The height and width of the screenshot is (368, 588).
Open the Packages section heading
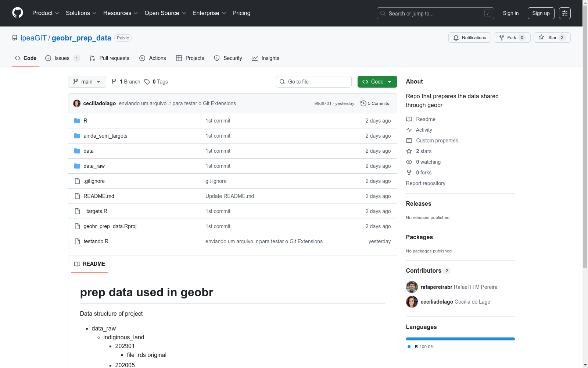[x=419, y=237]
